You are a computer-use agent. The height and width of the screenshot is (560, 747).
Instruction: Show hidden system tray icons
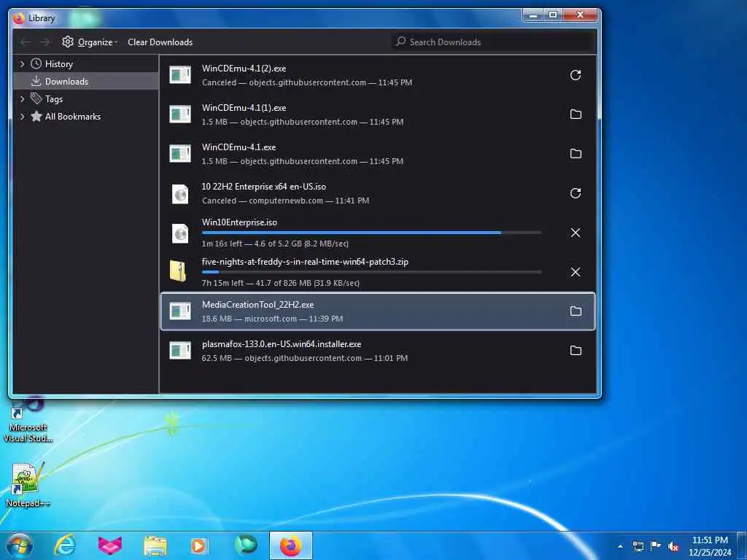coord(620,546)
